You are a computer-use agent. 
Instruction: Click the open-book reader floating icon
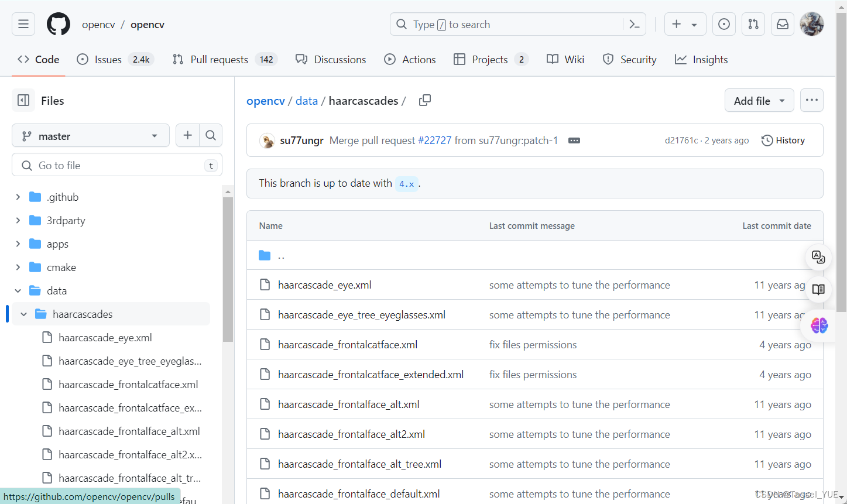(x=818, y=290)
